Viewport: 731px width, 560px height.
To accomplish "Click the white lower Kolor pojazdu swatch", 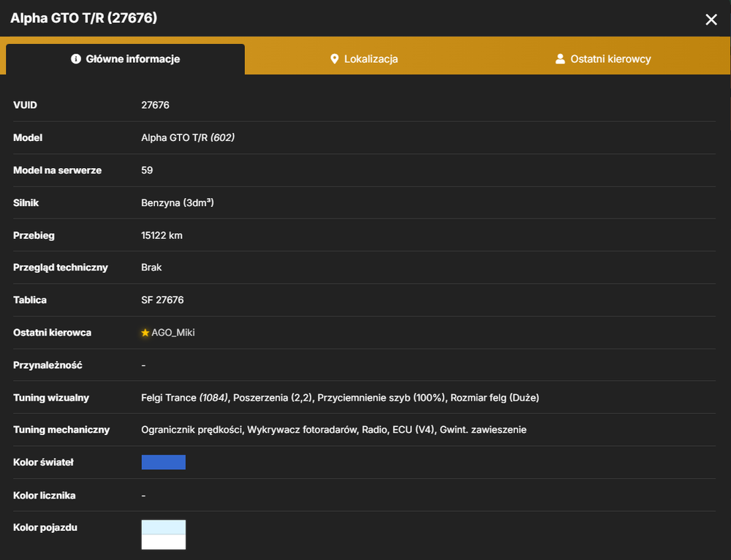I will coord(164,542).
